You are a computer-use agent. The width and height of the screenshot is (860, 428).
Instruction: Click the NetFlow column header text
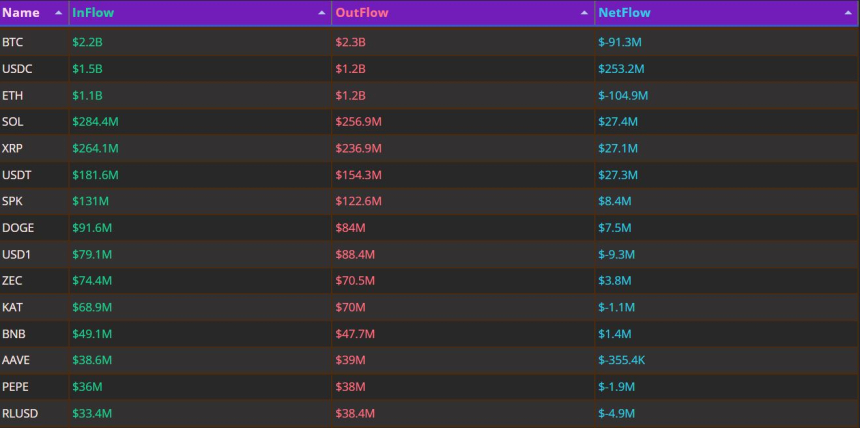pos(623,13)
